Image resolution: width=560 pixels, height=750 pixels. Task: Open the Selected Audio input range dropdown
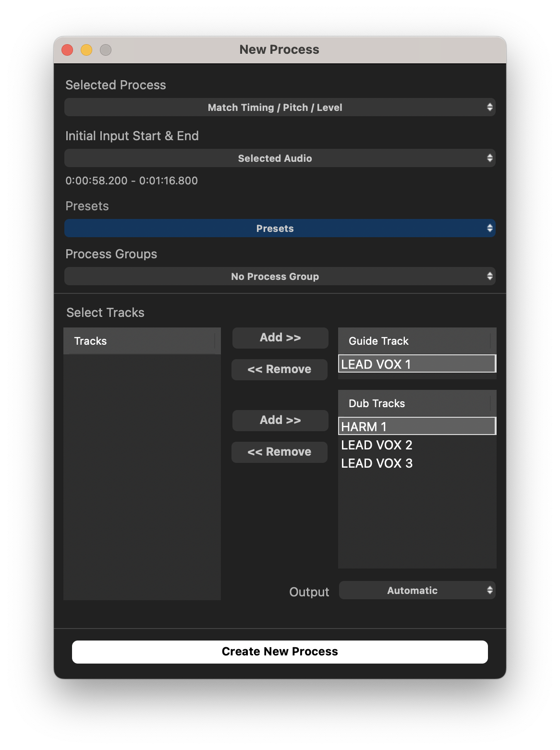pos(280,158)
